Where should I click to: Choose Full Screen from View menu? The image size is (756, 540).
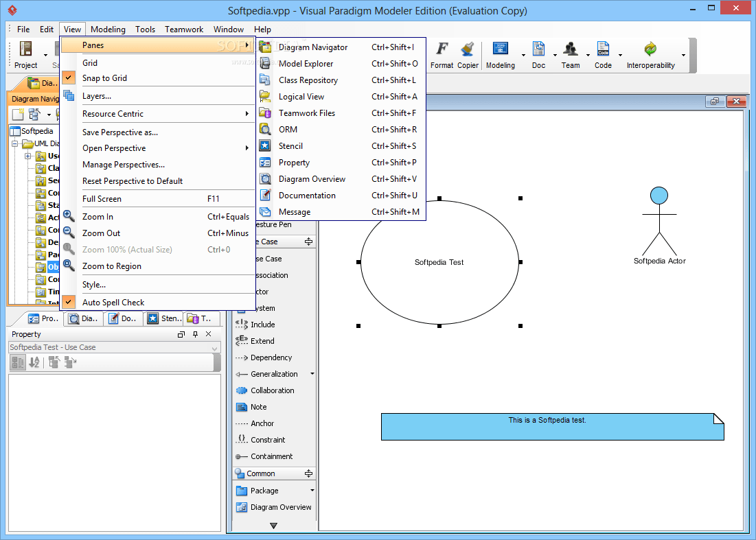pos(158,198)
